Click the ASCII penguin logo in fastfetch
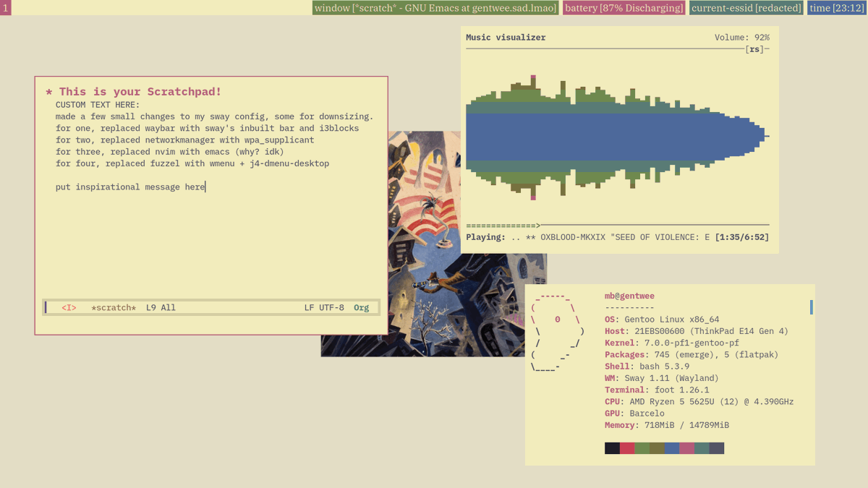The image size is (868, 488). 557,333
